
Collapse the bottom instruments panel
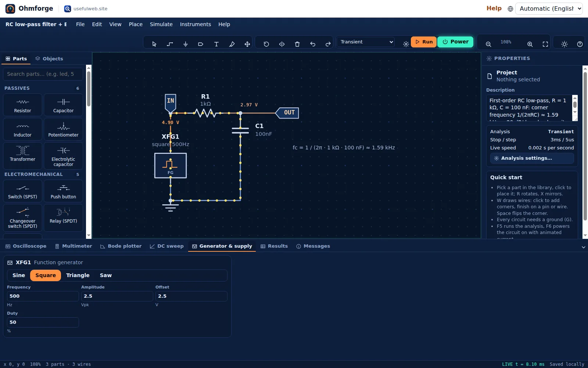(x=583, y=247)
